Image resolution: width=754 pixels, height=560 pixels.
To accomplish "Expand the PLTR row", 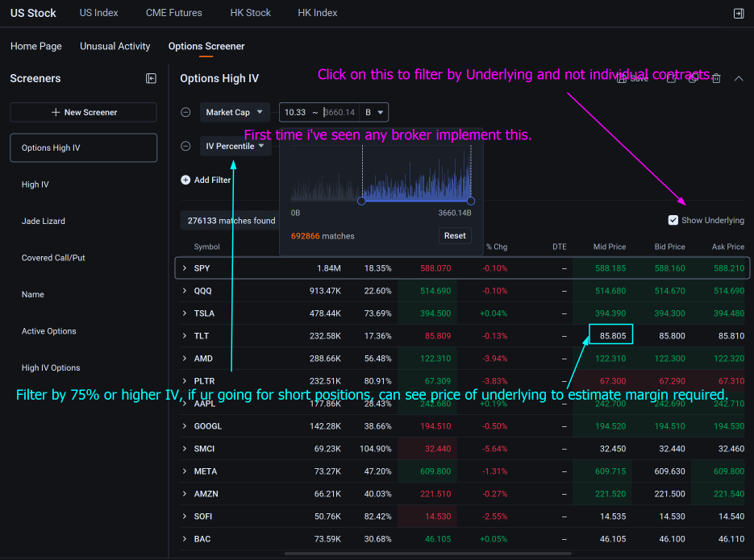I will pos(185,381).
